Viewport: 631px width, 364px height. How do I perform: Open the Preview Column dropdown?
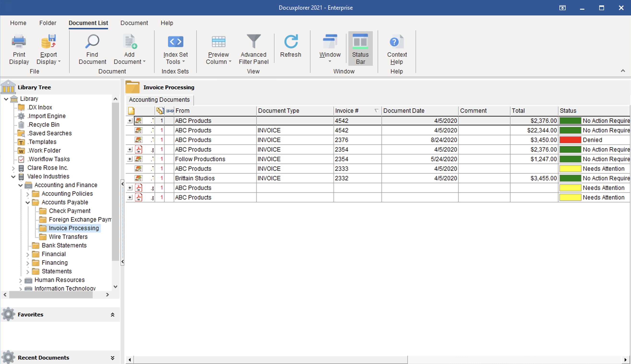pos(218,58)
